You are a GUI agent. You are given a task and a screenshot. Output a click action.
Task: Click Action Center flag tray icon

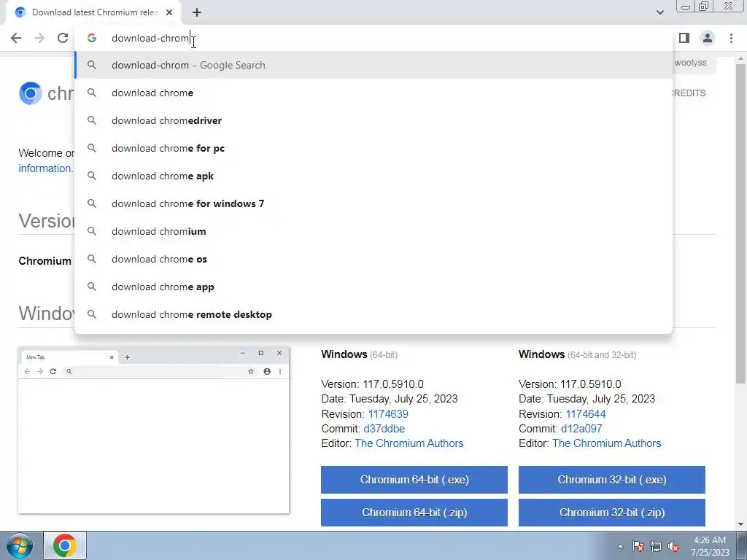[x=638, y=546]
